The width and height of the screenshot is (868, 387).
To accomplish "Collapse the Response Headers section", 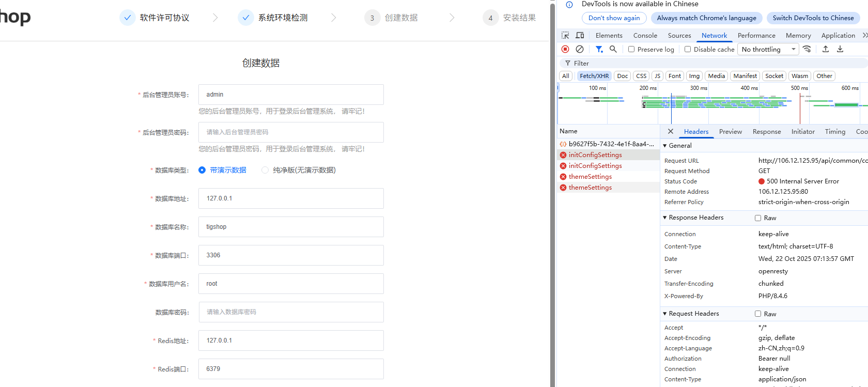I will [665, 218].
